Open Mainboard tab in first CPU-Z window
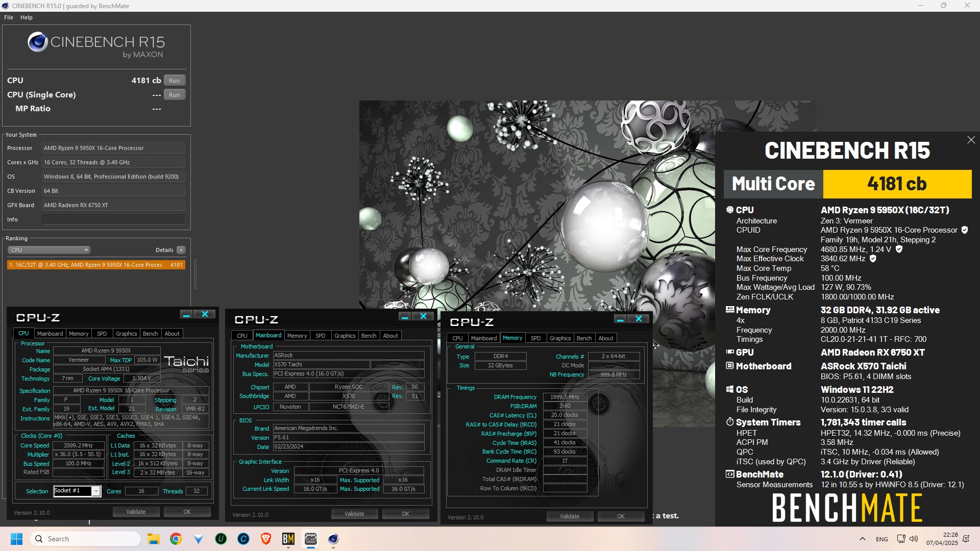Viewport: 980px width, 551px height. pos(50,334)
